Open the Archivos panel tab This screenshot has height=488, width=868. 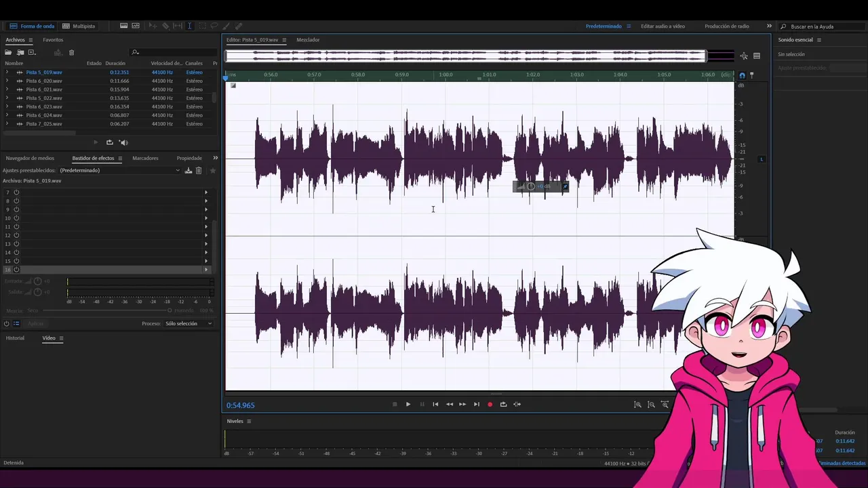click(15, 40)
